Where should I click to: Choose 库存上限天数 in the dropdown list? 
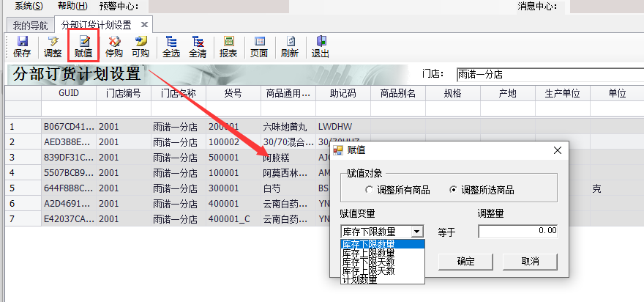(x=382, y=270)
